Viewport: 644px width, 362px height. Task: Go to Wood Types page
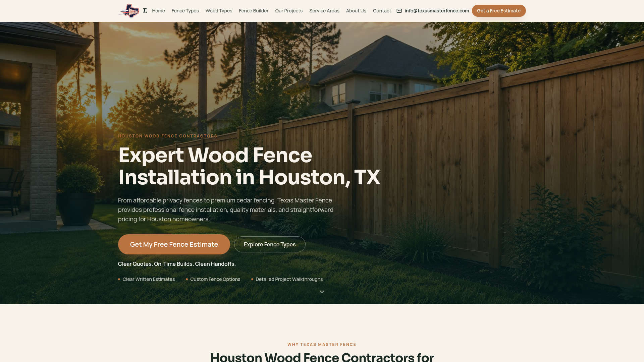coord(219,11)
